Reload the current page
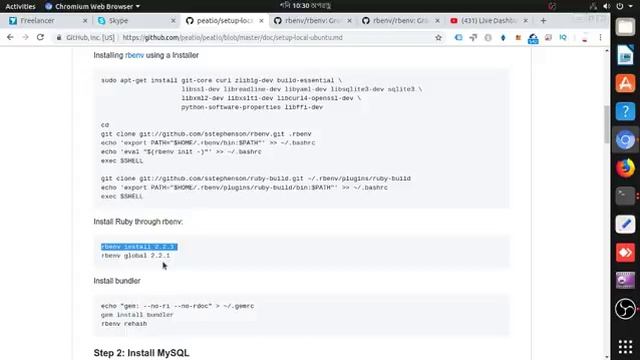The height and width of the screenshot is (360, 640). (40, 37)
